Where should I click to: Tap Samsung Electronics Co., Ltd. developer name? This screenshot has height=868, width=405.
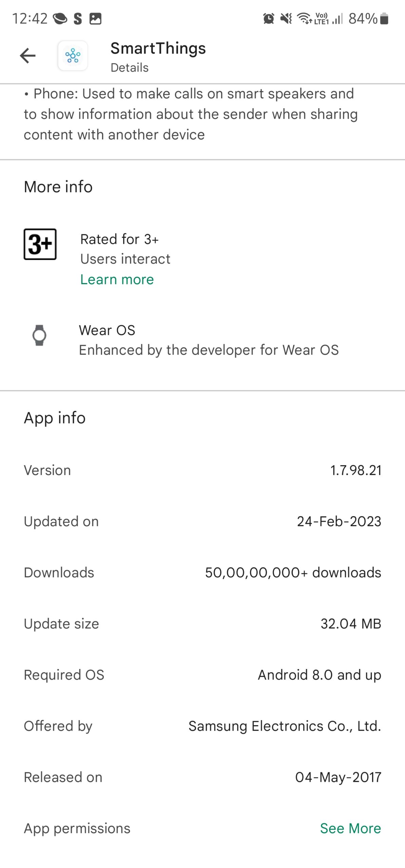click(x=285, y=726)
